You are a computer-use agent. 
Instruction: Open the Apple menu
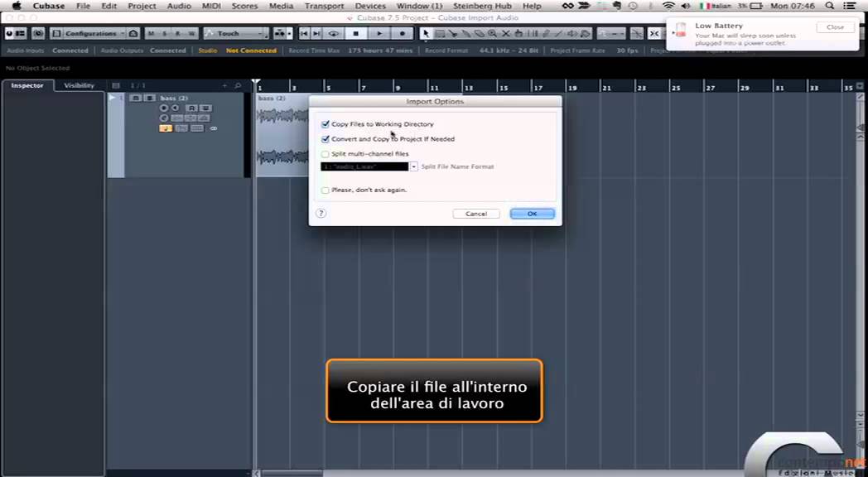[x=17, y=6]
